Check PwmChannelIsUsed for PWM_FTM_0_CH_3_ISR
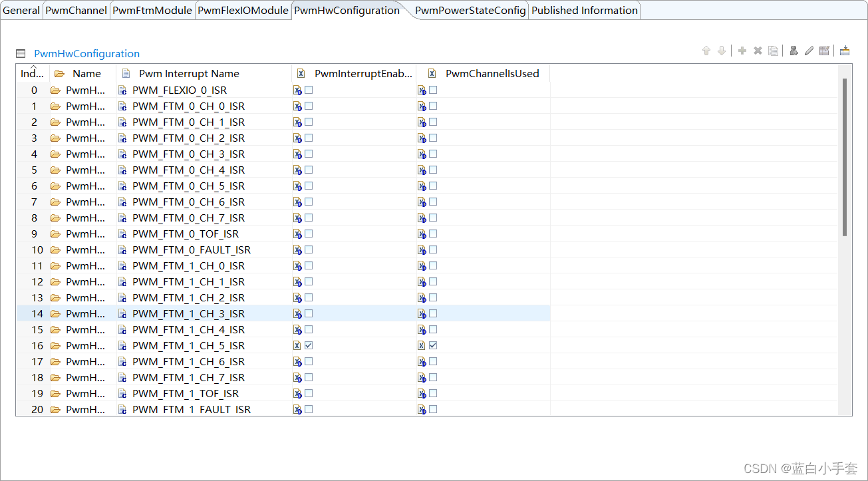The width and height of the screenshot is (868, 481). coord(433,154)
